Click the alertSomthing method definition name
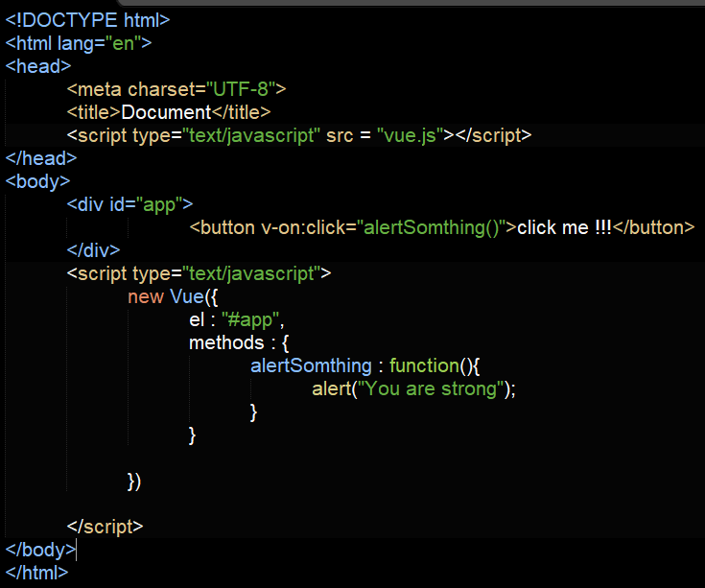Image resolution: width=705 pixels, height=588 pixels. point(311,365)
